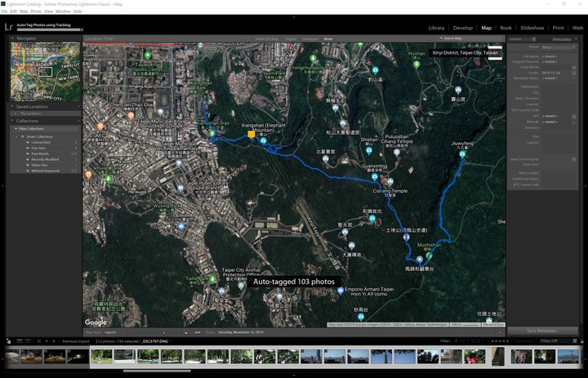Click the Sync Metadata button

[542, 331]
